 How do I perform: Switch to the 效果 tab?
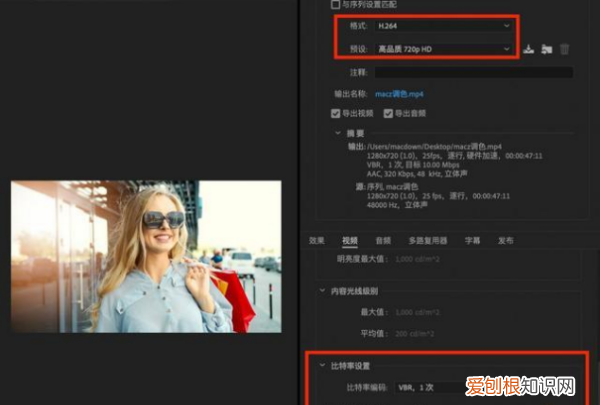[x=317, y=240]
